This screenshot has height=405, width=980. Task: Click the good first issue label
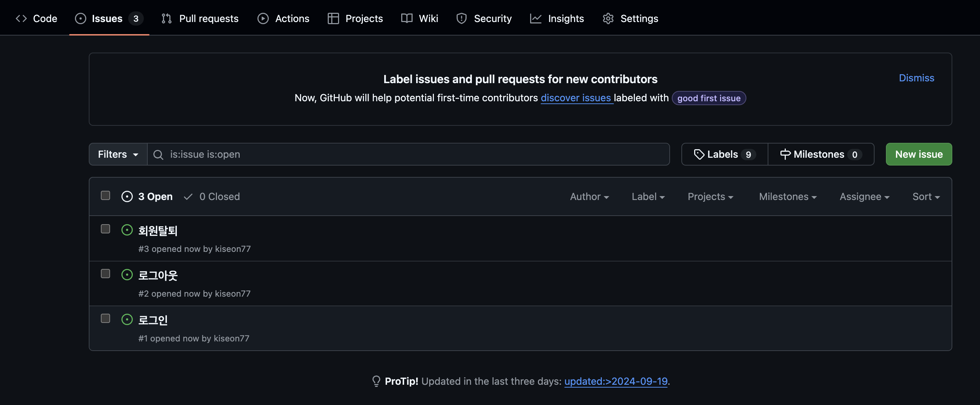(708, 98)
